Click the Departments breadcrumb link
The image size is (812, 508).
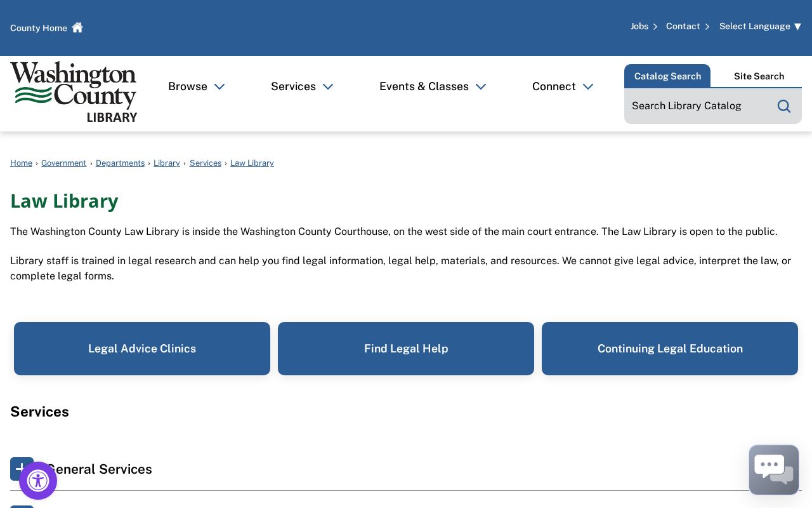tap(120, 163)
